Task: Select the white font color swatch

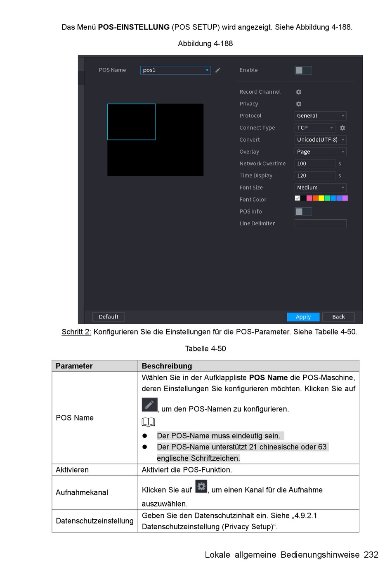Action: click(x=298, y=198)
